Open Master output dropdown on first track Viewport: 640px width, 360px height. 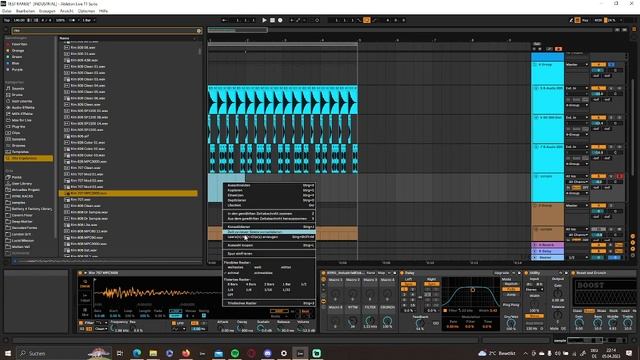tap(577, 64)
